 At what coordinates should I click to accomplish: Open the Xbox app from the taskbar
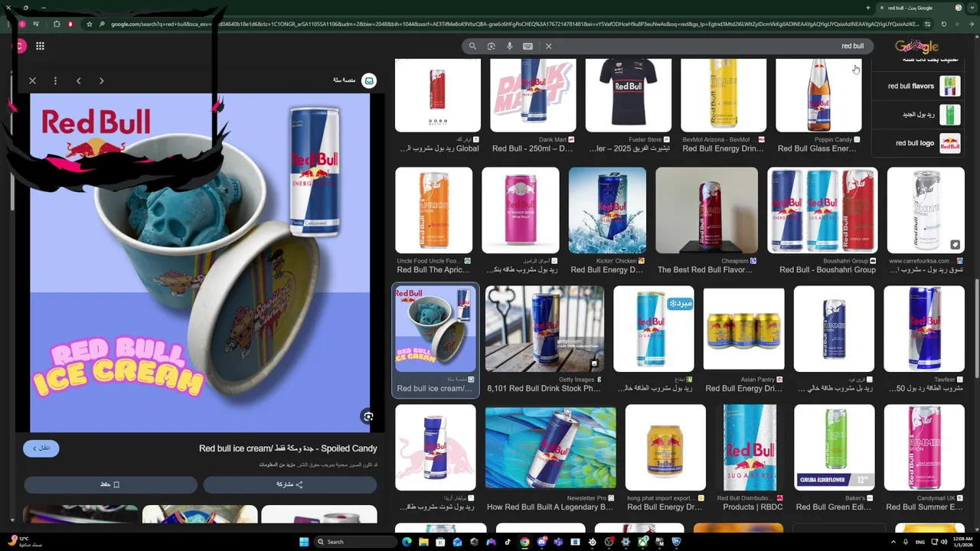pyautogui.click(x=642, y=542)
